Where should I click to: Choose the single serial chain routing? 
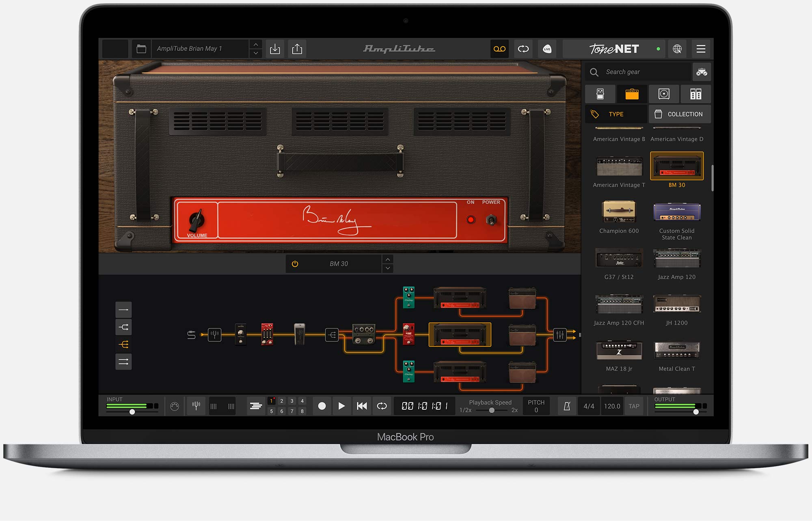(x=123, y=310)
